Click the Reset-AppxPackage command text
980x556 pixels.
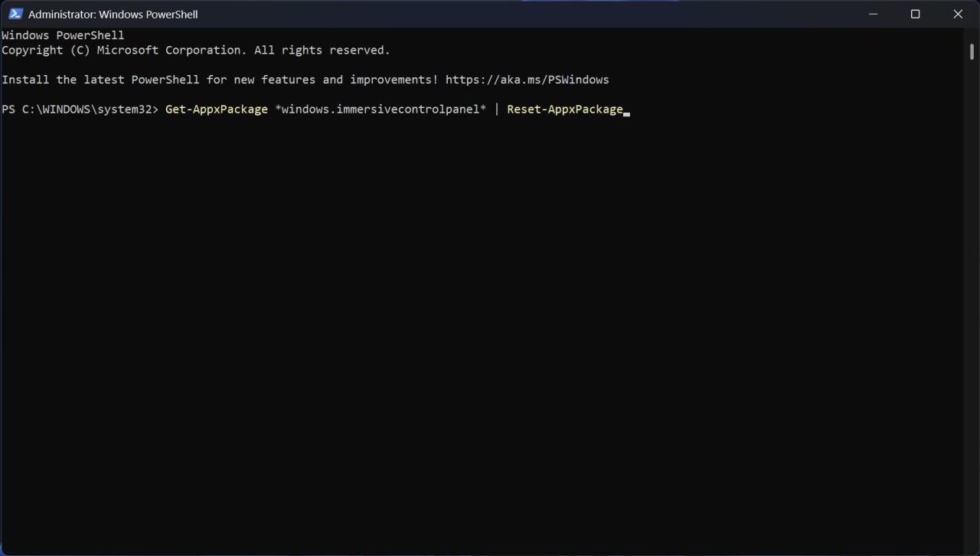pyautogui.click(x=565, y=110)
